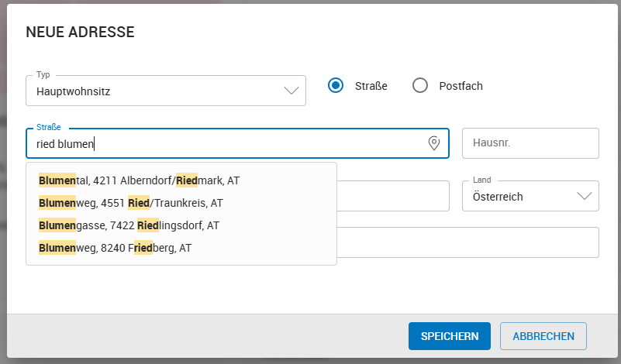Open the Land dropdown arrow
Screen dimensions: 621x364
pyautogui.click(x=585, y=197)
